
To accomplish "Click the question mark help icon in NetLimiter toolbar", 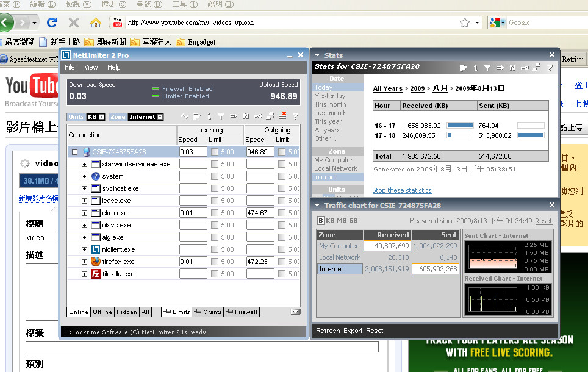I will click(295, 116).
